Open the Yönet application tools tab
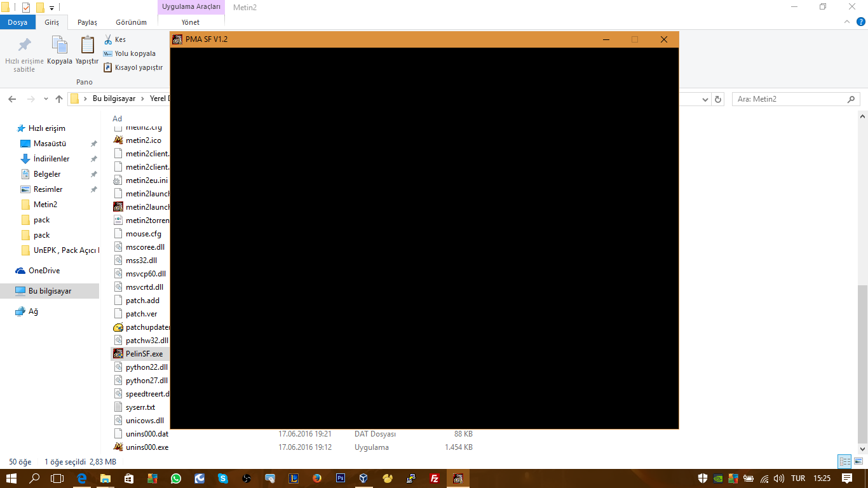868x488 pixels. point(190,22)
